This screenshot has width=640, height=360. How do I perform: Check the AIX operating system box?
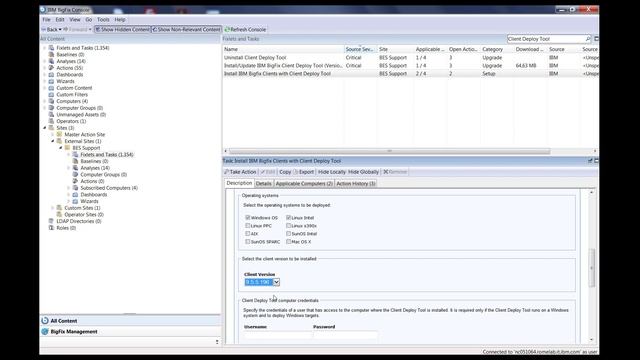(x=248, y=233)
